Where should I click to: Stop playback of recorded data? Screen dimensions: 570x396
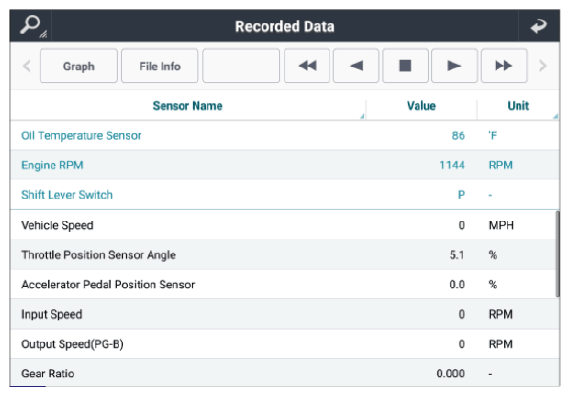[x=405, y=66]
